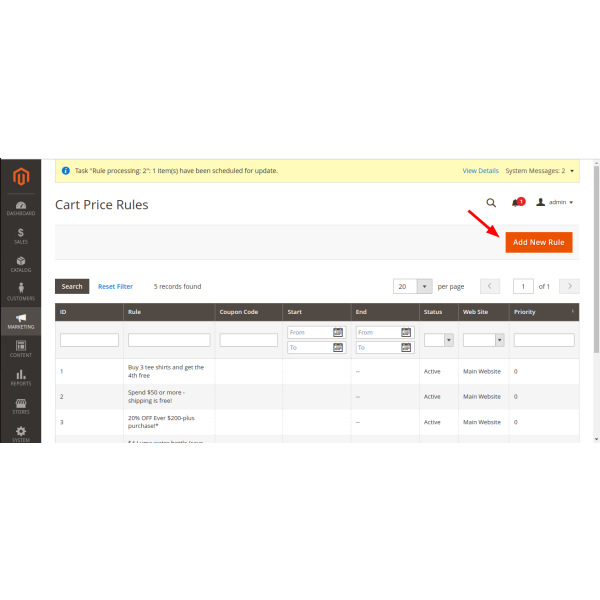Expand the Web Site filter dropdown
Viewport: 600px width, 600px height.
(x=499, y=340)
